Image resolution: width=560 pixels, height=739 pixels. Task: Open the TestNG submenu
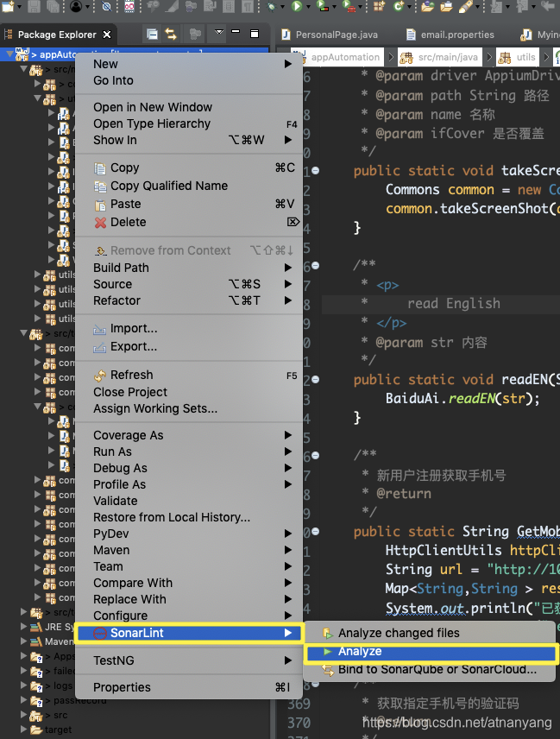tap(189, 660)
